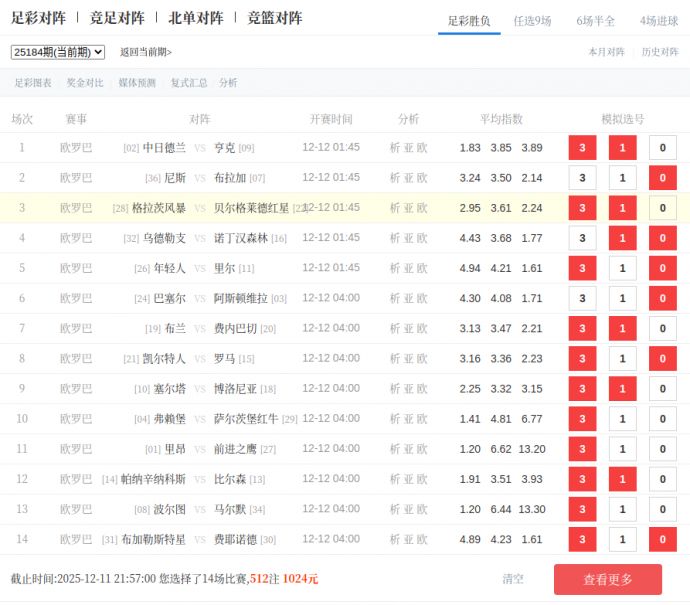The width and height of the screenshot is (690, 605).
Task: Open the 本月对阵 link
Action: coord(606,52)
